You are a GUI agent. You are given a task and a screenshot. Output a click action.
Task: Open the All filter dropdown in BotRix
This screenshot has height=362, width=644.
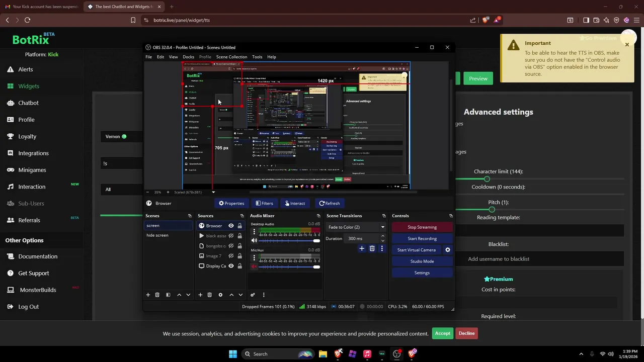click(x=122, y=190)
